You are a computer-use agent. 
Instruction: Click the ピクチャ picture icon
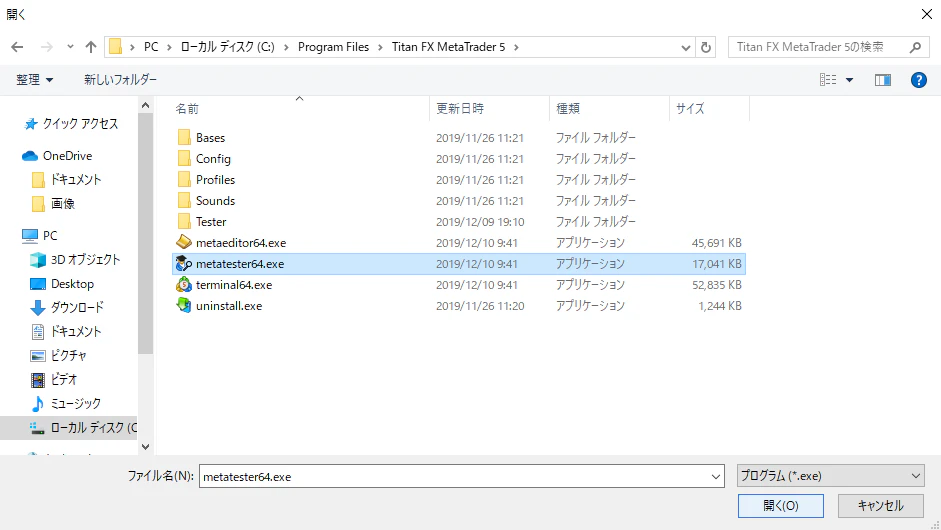[x=38, y=356]
